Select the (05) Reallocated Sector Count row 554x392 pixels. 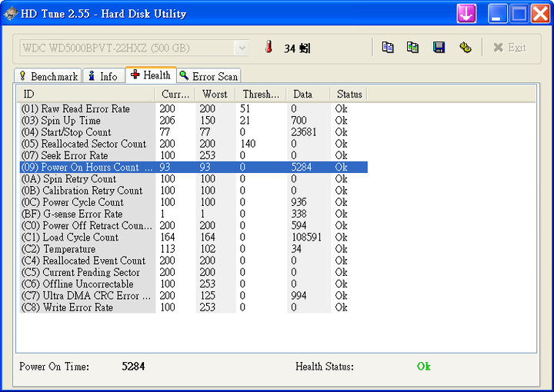pos(194,144)
